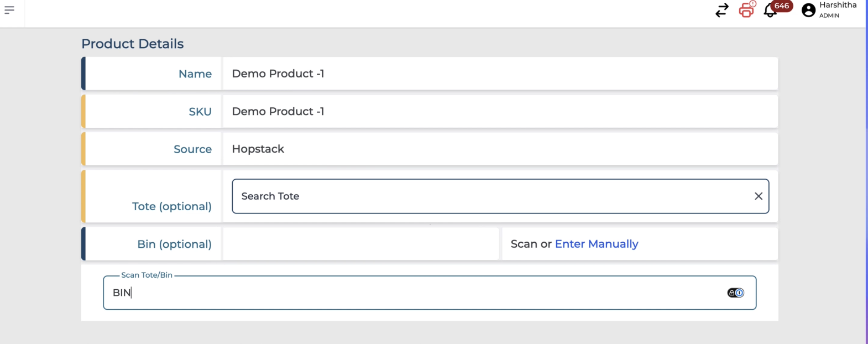
Task: Click the Hopstack source value
Action: (258, 149)
